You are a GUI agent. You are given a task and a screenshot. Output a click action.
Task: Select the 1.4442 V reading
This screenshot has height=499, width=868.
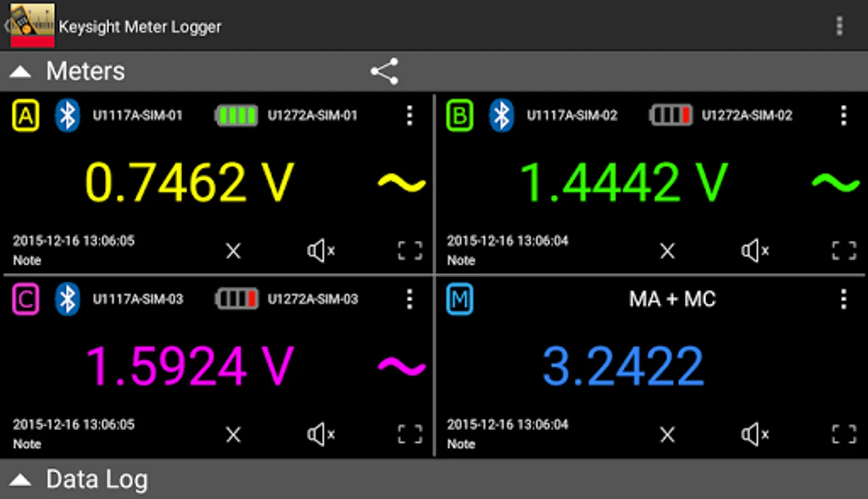624,182
